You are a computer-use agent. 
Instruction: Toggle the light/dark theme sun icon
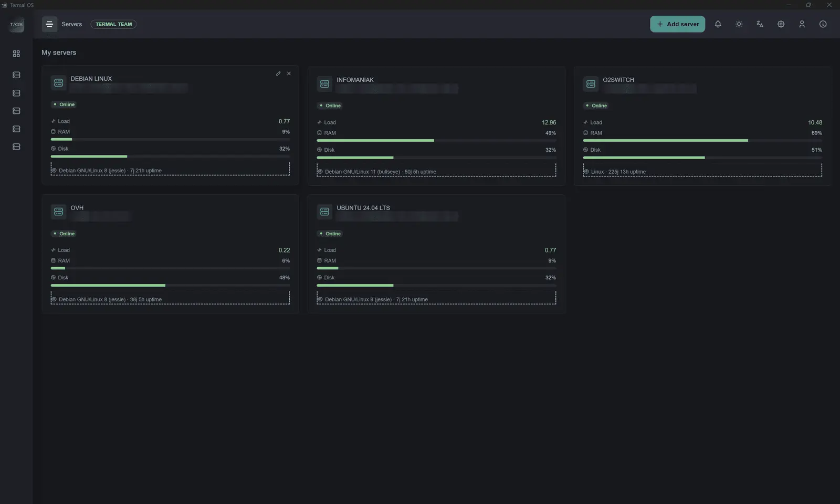click(739, 24)
